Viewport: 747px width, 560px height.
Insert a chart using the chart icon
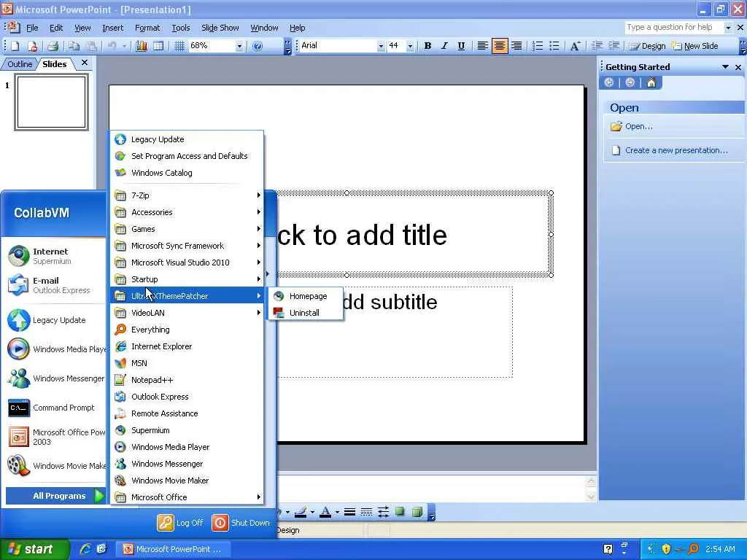tap(142, 46)
